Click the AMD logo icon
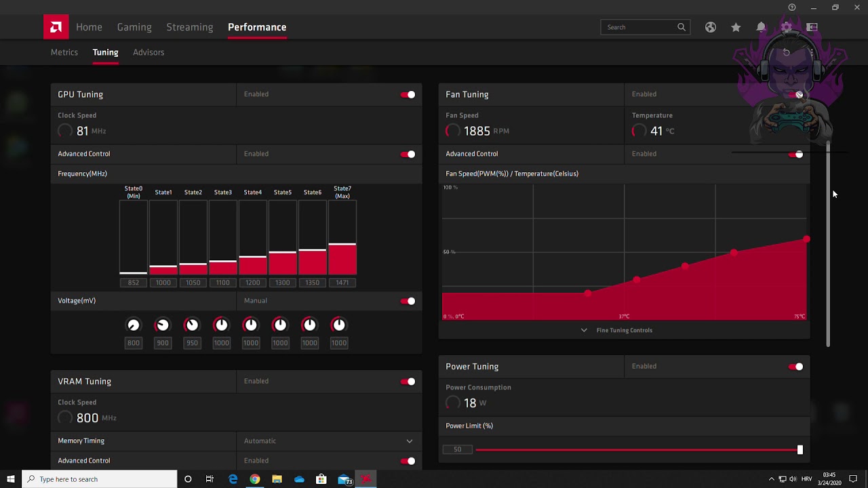The height and width of the screenshot is (488, 868). pyautogui.click(x=56, y=27)
